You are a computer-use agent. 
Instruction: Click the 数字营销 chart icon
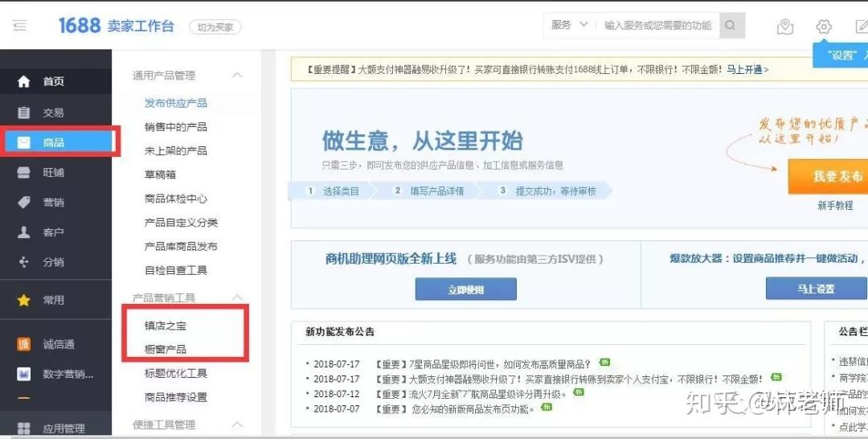pyautogui.click(x=24, y=374)
